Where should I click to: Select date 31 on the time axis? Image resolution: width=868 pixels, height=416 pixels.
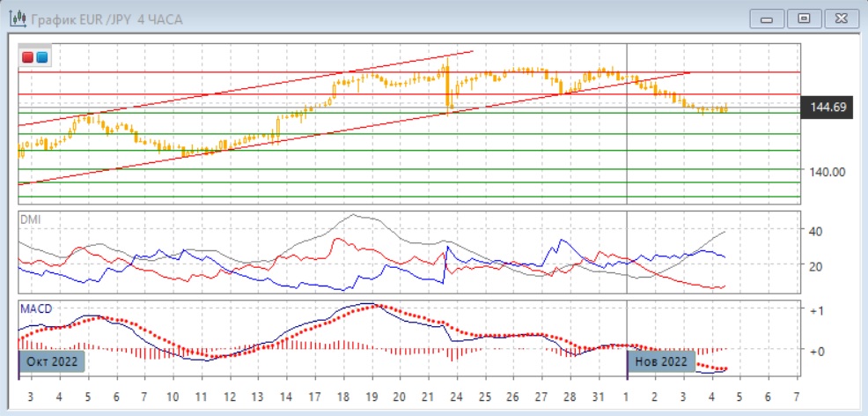click(x=599, y=397)
